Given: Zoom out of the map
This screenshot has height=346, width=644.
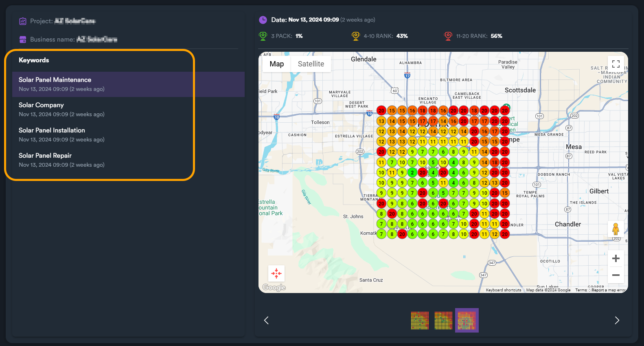Looking at the screenshot, I should tap(616, 275).
